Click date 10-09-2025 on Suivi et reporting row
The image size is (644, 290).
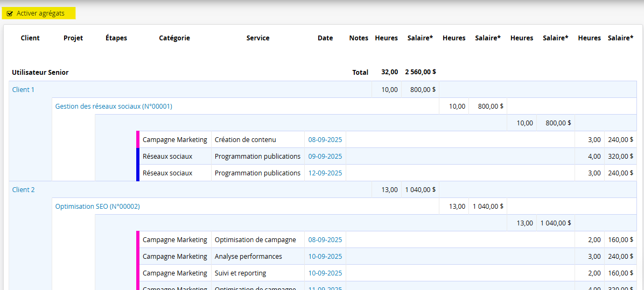(325, 273)
